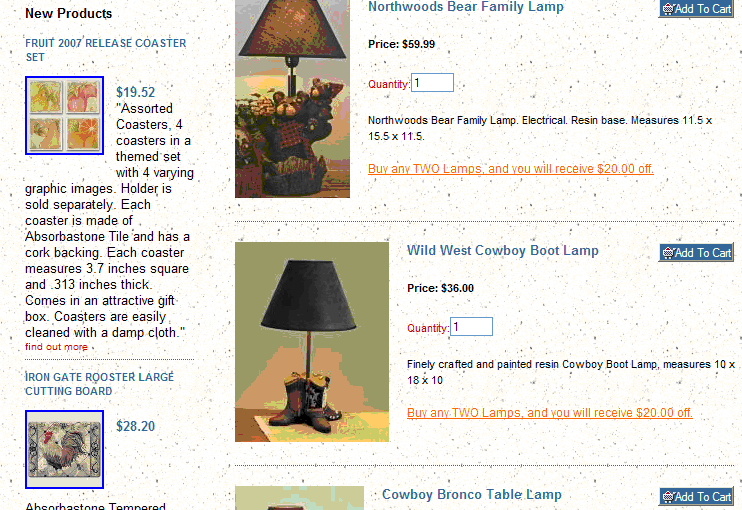View the Cowboy Boot Lamp product image

click(x=312, y=342)
